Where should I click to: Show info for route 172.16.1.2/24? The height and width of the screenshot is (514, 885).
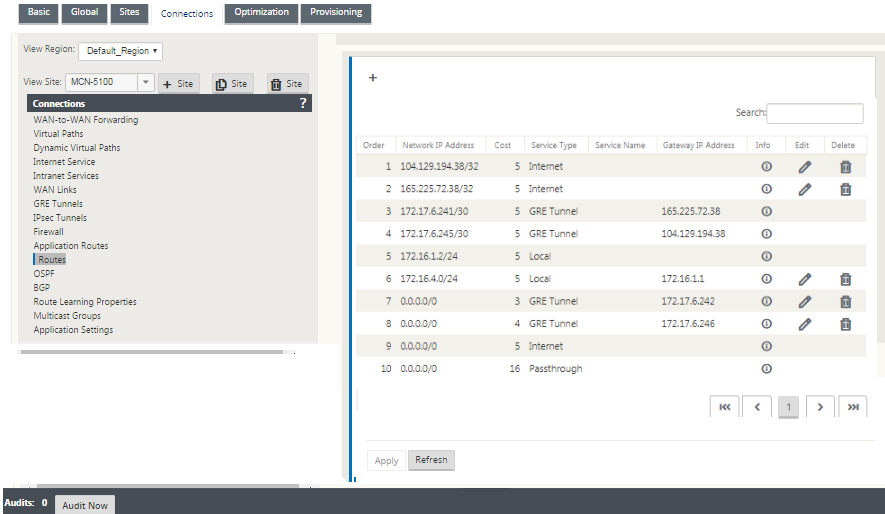click(766, 256)
